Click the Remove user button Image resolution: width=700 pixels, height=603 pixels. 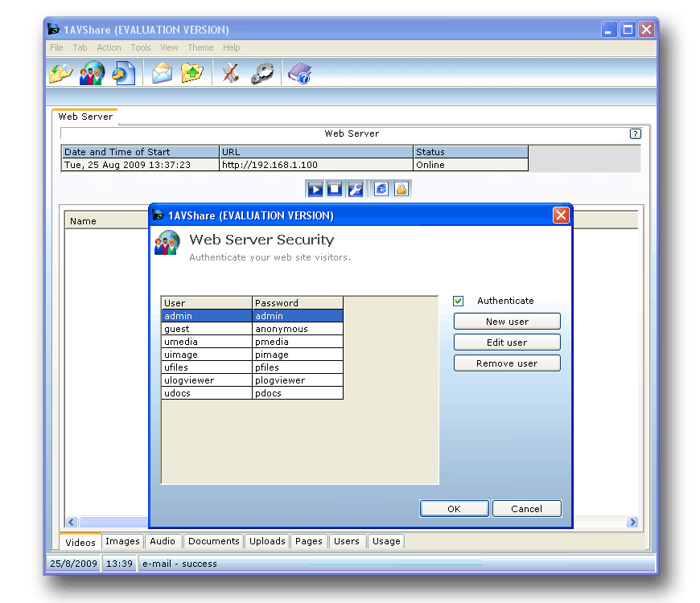click(507, 363)
